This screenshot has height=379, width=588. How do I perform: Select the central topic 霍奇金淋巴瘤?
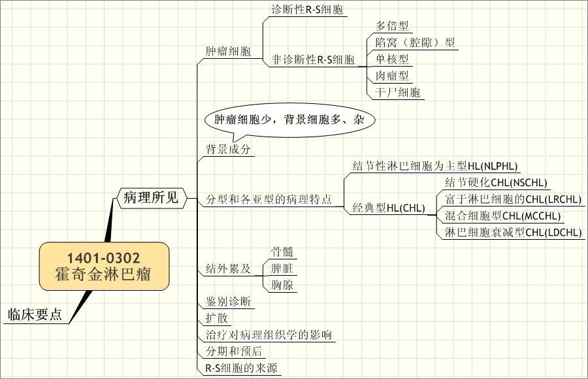point(105,266)
